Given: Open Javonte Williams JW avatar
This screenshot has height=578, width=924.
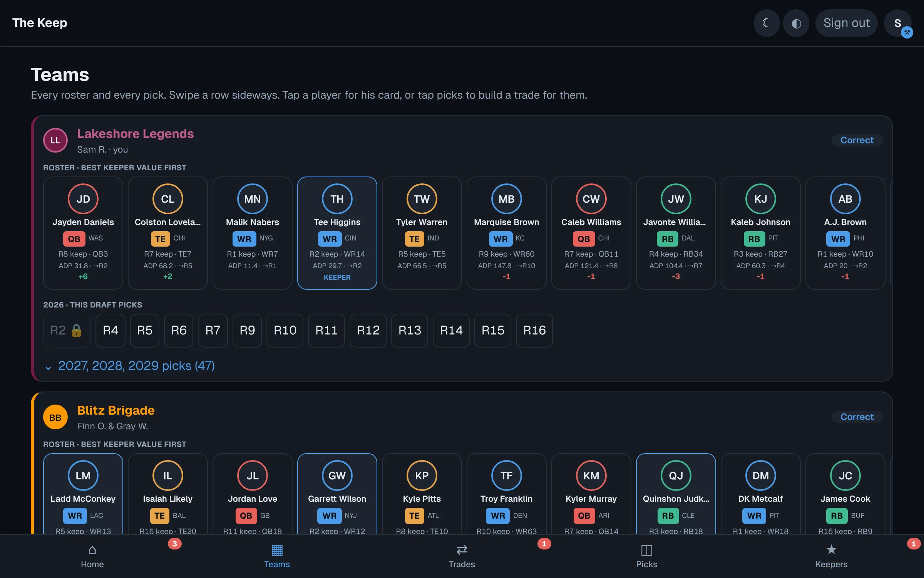Looking at the screenshot, I should [x=676, y=199].
